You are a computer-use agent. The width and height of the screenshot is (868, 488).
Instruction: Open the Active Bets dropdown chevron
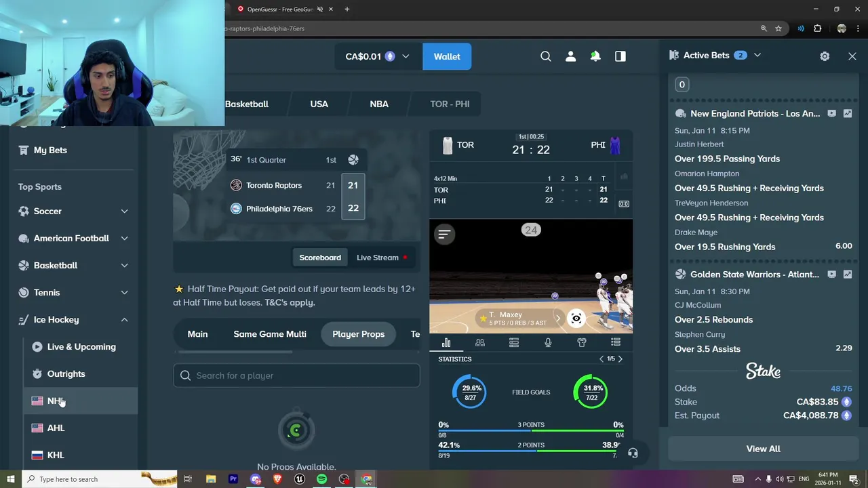[757, 56]
